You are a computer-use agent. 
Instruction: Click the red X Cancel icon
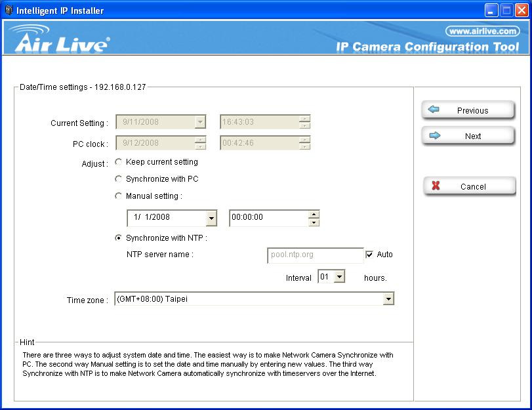tap(436, 186)
